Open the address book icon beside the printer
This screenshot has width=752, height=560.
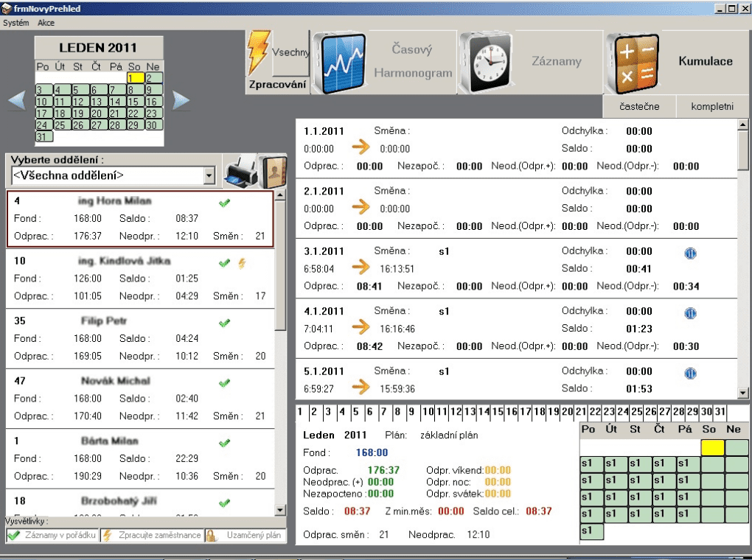[272, 171]
